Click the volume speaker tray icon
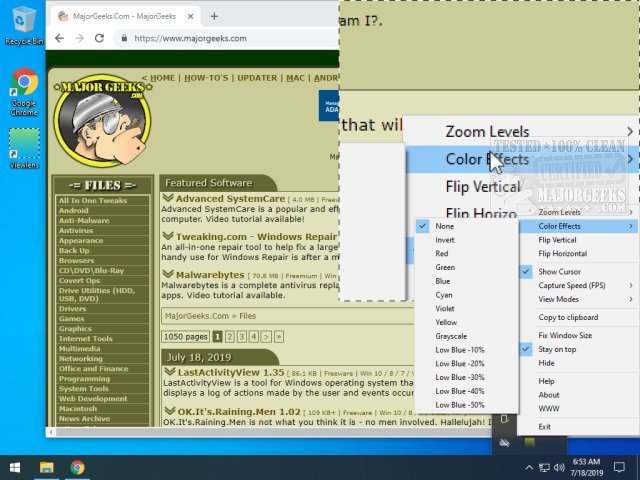 pyautogui.click(x=559, y=467)
